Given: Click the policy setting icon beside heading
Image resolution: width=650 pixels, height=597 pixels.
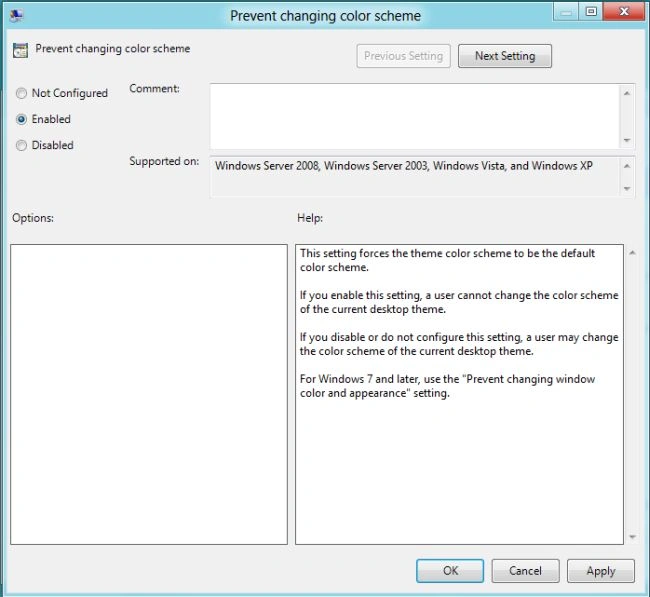Looking at the screenshot, I should tap(20, 50).
